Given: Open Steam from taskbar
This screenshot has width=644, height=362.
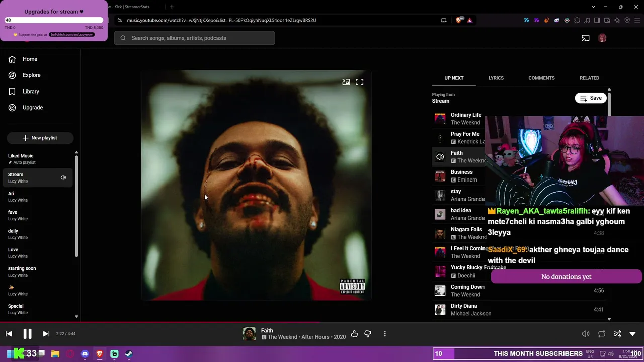Looking at the screenshot, I should coord(129,354).
